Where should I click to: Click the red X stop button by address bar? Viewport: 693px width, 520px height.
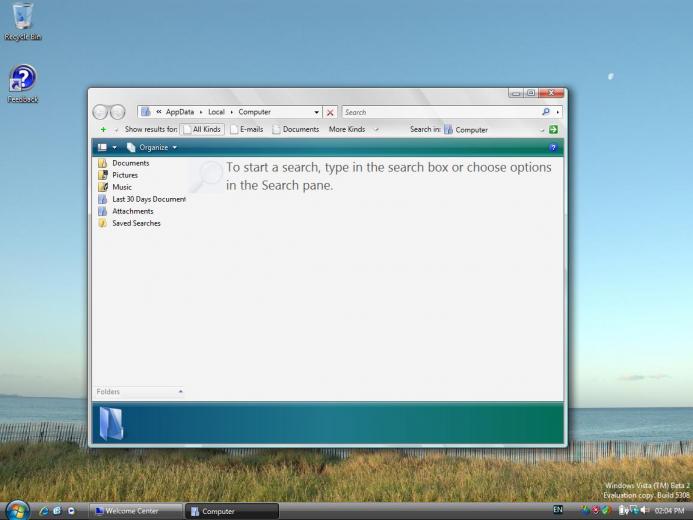pyautogui.click(x=330, y=112)
